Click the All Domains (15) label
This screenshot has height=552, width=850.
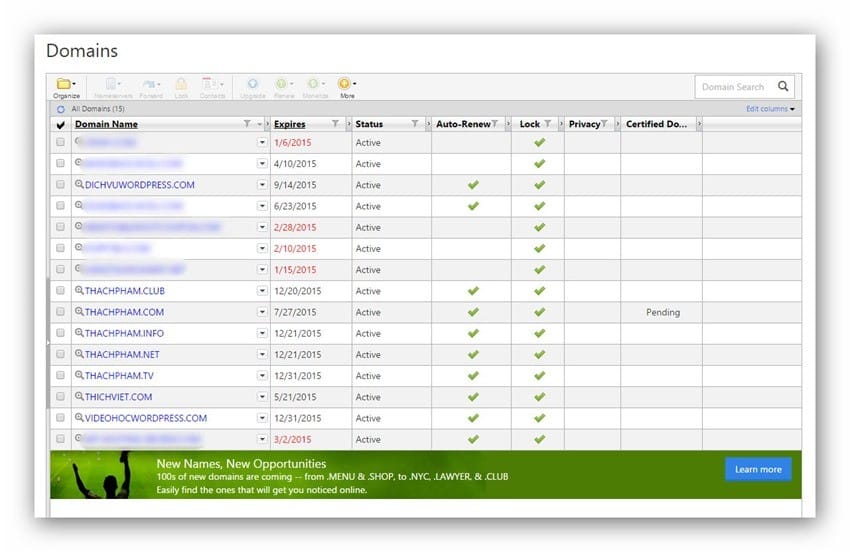coord(98,109)
